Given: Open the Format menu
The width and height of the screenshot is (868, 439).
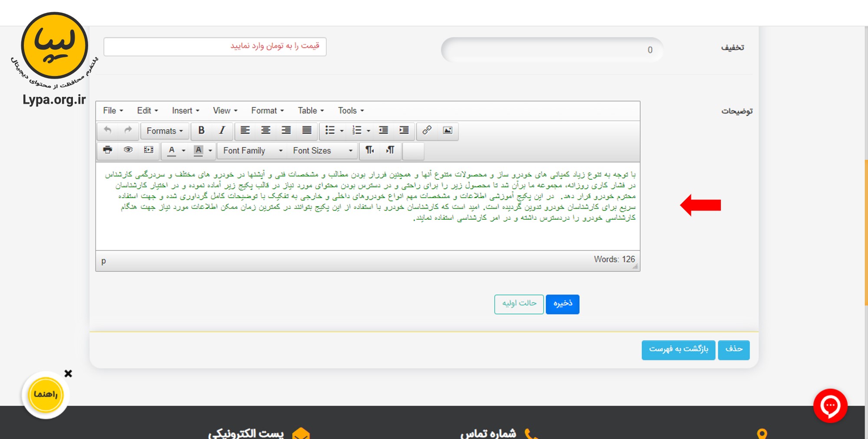Looking at the screenshot, I should pyautogui.click(x=267, y=111).
